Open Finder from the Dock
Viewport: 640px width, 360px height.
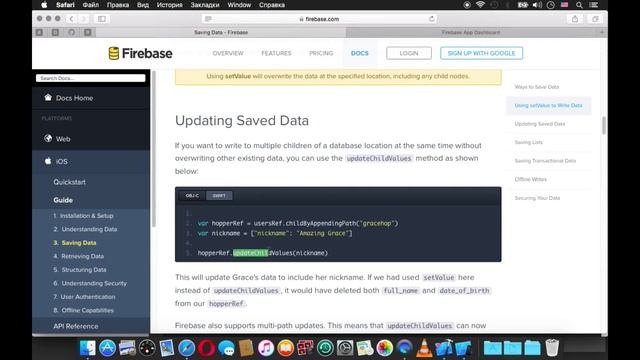(87, 348)
